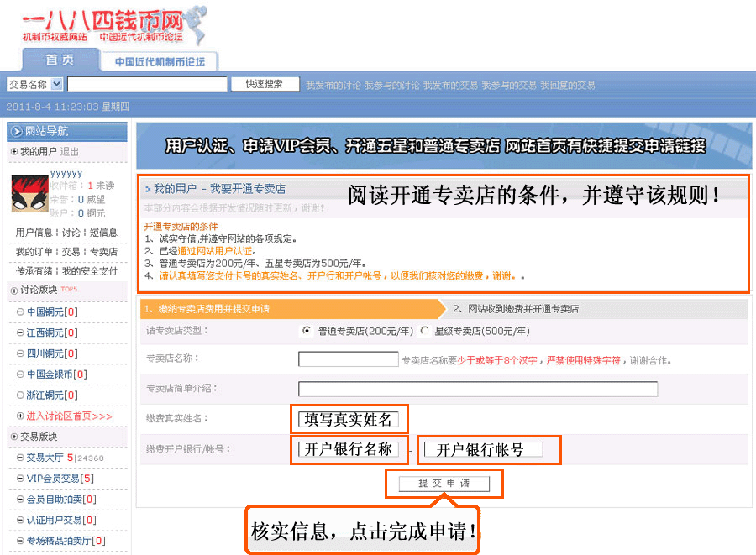Click the minus icon beside 江西铜元

20,333
